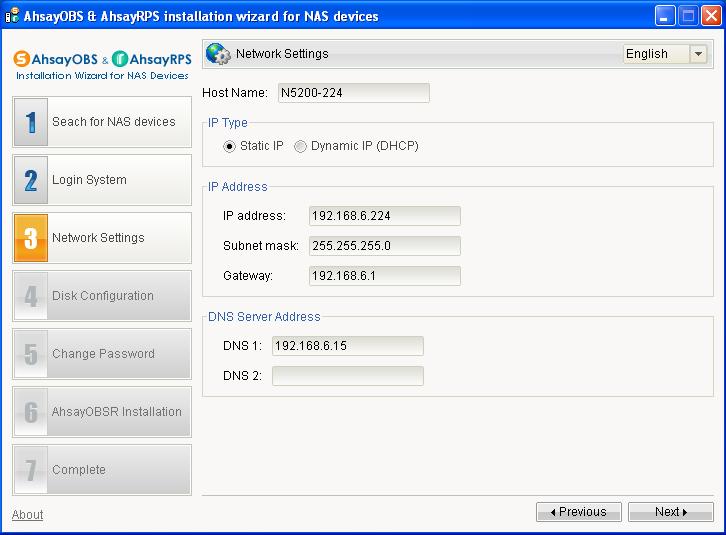Select the Dynamic IP (DHCP) radio button
Viewport: 726px width, 535px height.
pyautogui.click(x=300, y=146)
